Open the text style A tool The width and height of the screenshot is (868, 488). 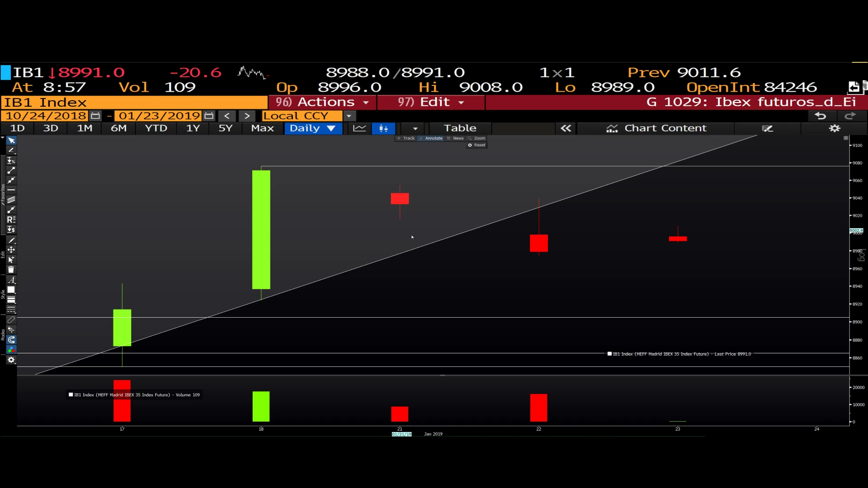point(11,280)
